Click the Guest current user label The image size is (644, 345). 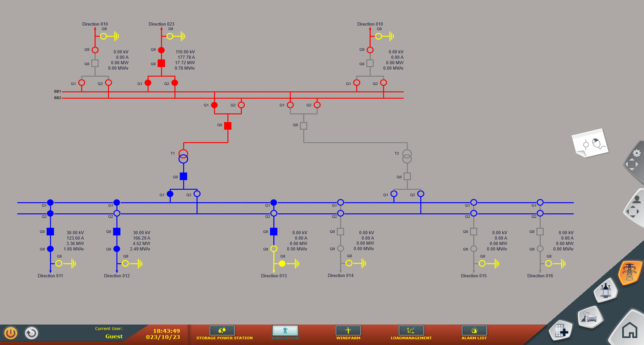click(x=114, y=337)
